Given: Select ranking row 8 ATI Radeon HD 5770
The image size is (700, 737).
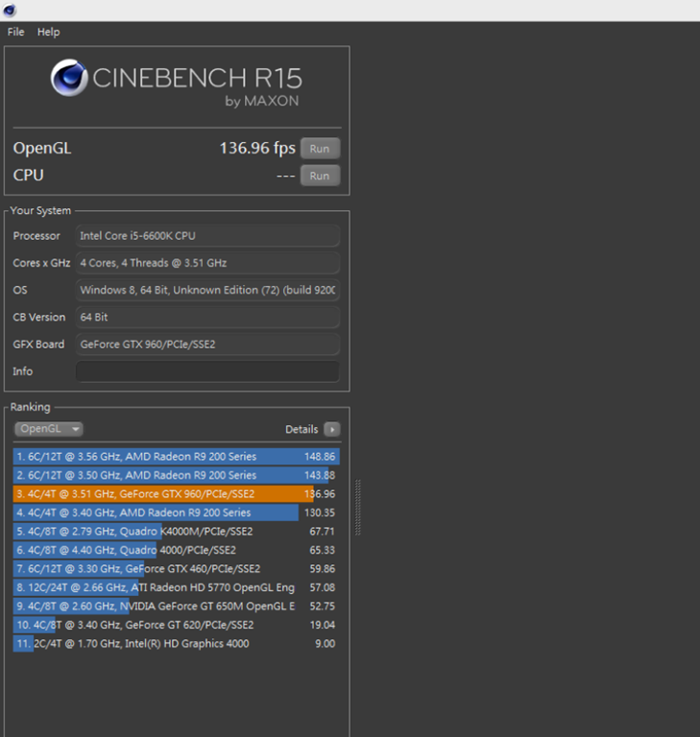Looking at the screenshot, I should 177,587.
